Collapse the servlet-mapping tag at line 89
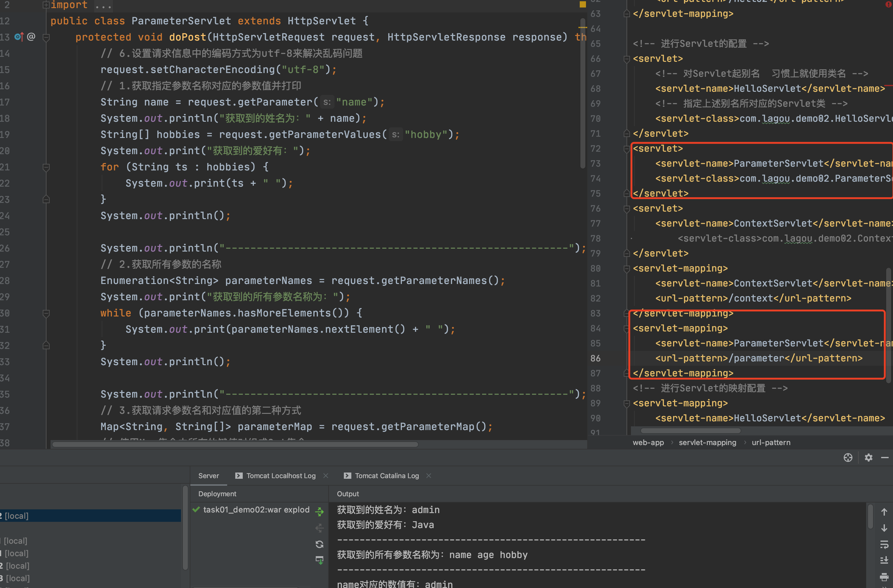The width and height of the screenshot is (893, 588). (626, 403)
